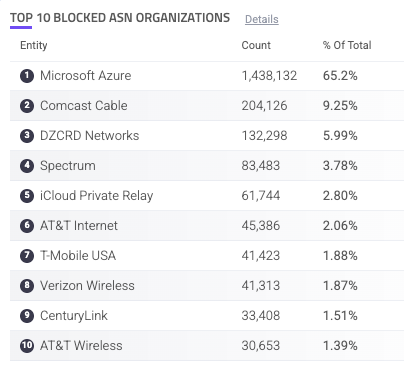Click the AT&T Wireless percentage 1.39%
Image resolution: width=413 pixels, height=369 pixels.
pos(340,346)
